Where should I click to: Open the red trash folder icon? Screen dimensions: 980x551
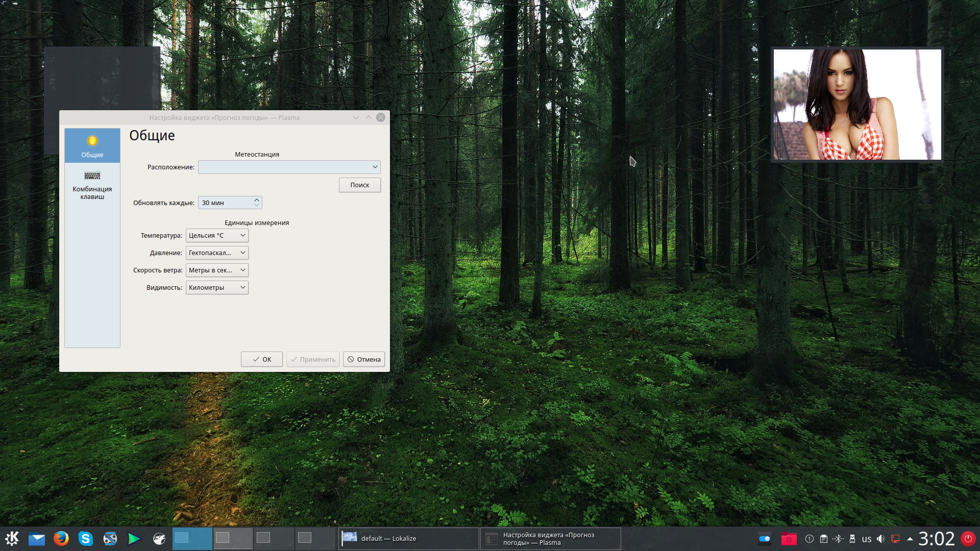pos(789,539)
